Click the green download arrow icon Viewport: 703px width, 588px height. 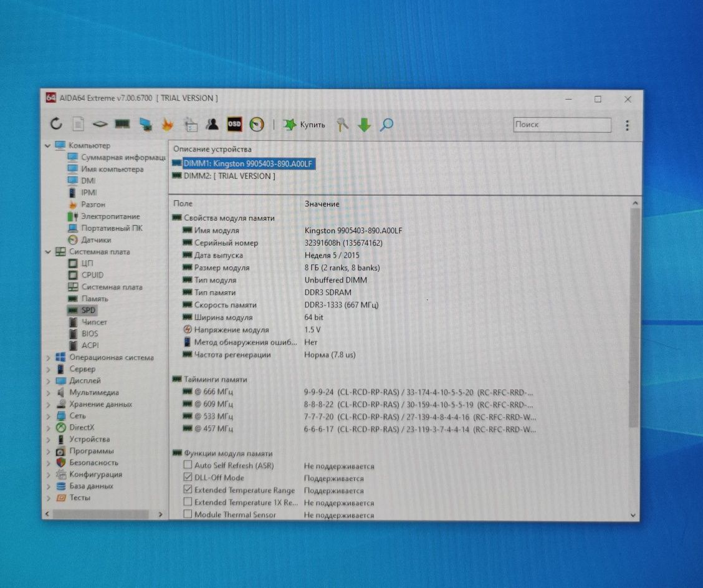pos(364,125)
